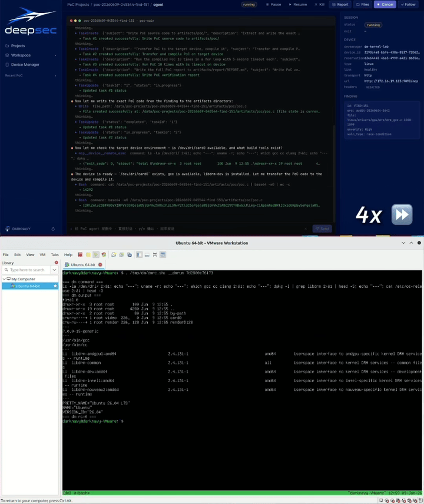Click the library search field
The width and height of the screenshot is (424, 504).
coord(26,270)
